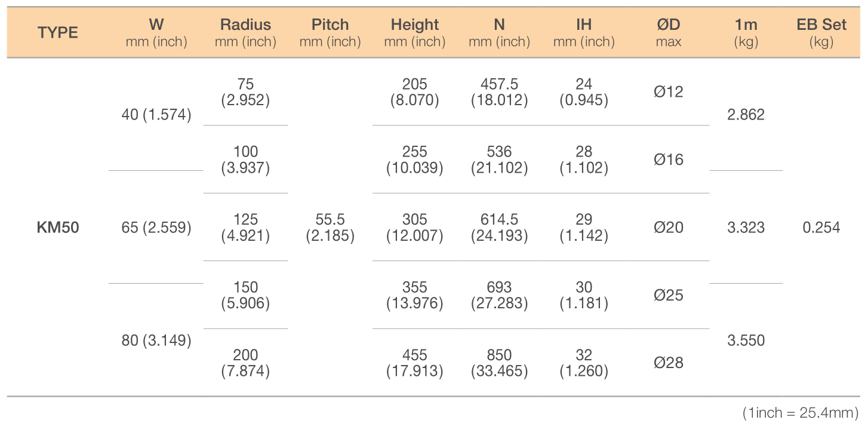Screen dimensions: 868x429
Task: Select the pitch value 55.5 (2.185)
Action: tap(330, 228)
